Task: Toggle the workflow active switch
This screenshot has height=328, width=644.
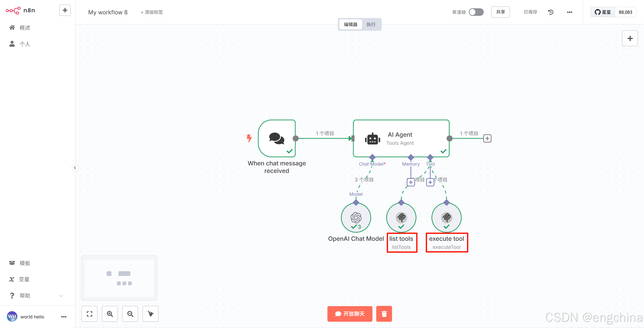Action: 476,12
